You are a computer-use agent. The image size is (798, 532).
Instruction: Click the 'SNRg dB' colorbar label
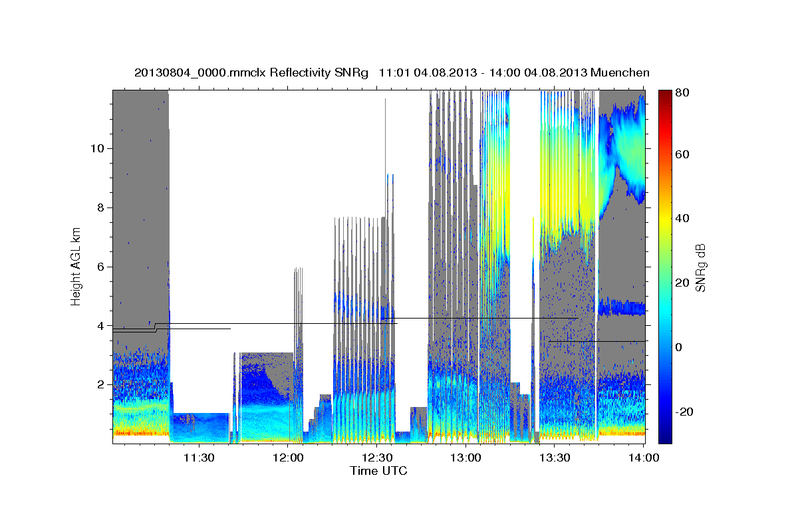pyautogui.click(x=700, y=268)
